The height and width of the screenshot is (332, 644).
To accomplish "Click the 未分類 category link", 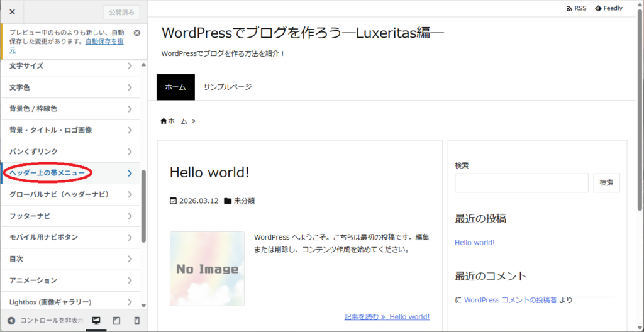I will (245, 201).
